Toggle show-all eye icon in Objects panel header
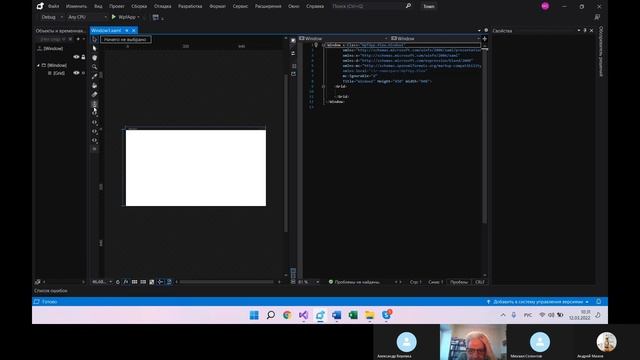The image size is (640, 360). coord(76,57)
